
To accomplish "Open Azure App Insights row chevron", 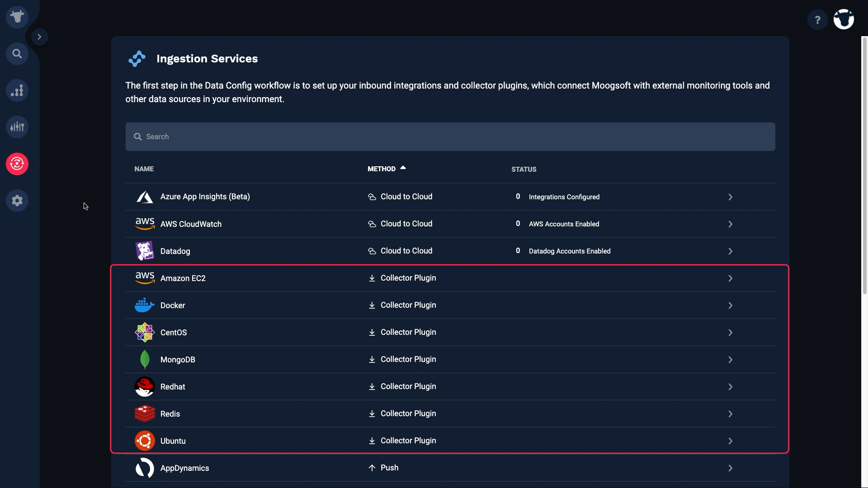I will [x=730, y=197].
